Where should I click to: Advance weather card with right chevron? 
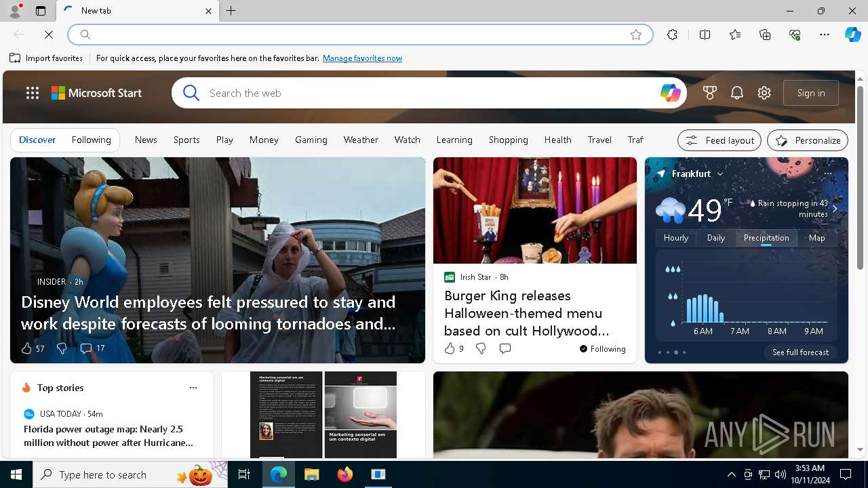pos(835,209)
